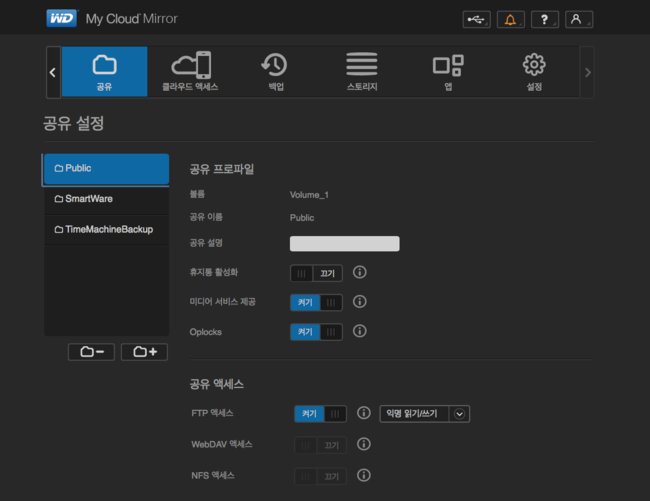Click the right arrow of navigation bar
The height and width of the screenshot is (501, 650).
point(587,73)
